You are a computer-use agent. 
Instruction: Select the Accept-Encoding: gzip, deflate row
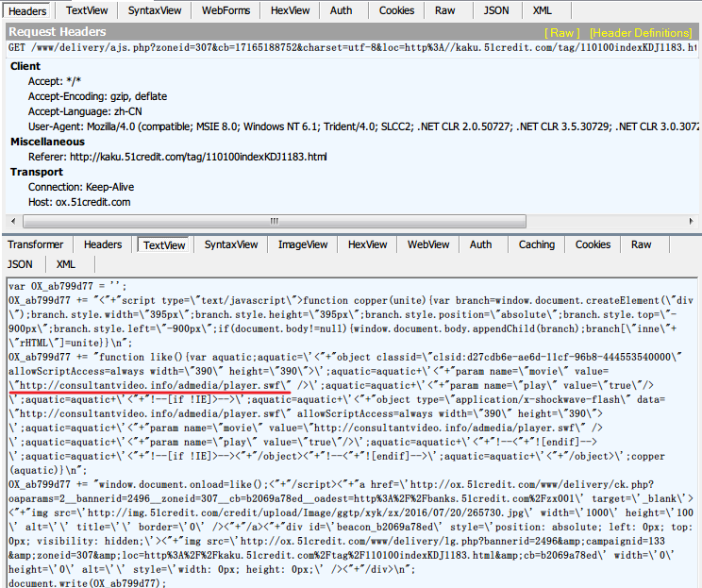tap(97, 96)
